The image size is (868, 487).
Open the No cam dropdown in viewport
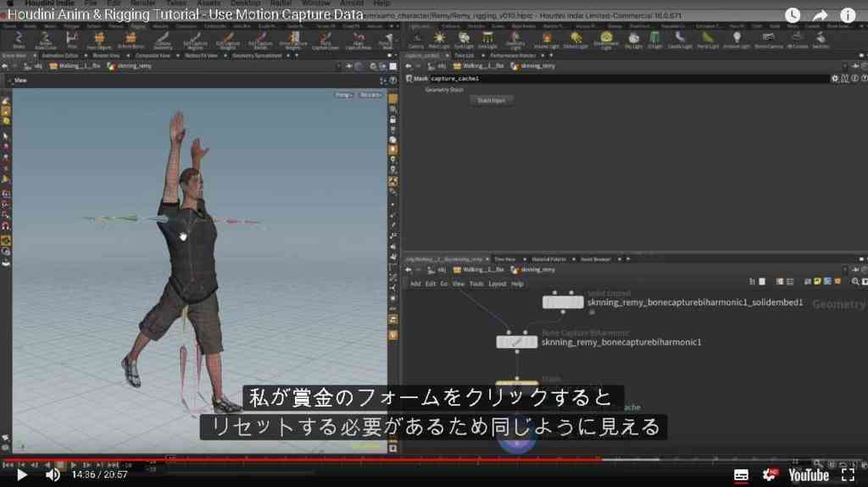click(371, 95)
